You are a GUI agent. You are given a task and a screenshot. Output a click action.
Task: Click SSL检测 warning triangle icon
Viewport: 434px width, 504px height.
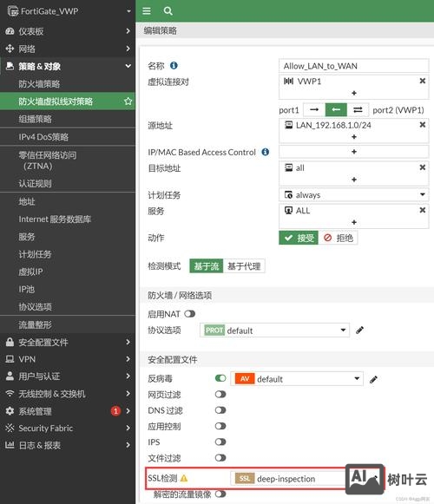[184, 478]
